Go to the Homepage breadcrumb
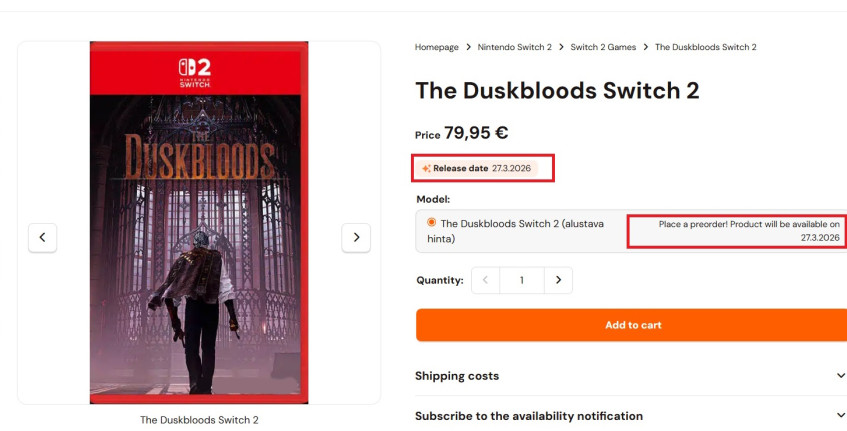Viewport: 847px width, 431px height. pos(436,47)
